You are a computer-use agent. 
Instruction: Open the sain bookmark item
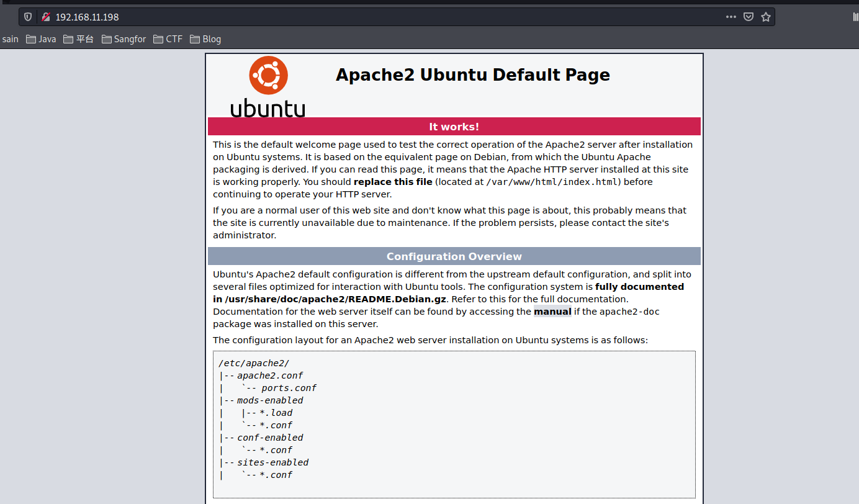pos(10,39)
